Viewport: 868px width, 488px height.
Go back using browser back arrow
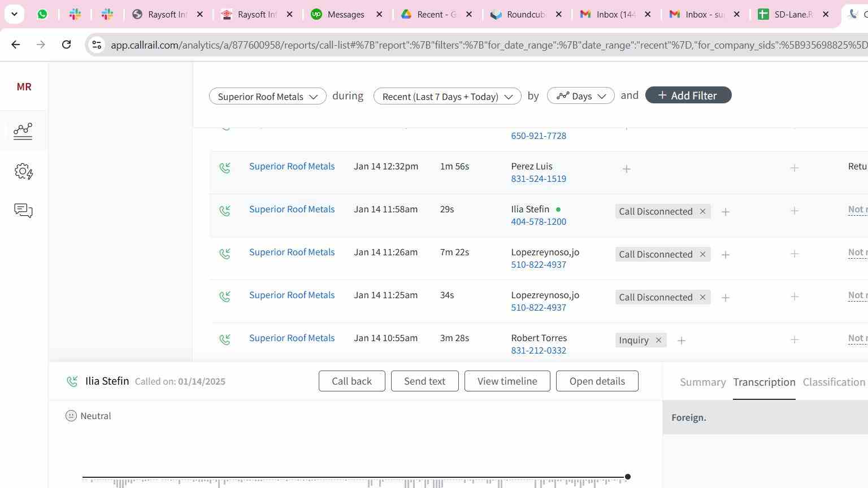point(16,45)
